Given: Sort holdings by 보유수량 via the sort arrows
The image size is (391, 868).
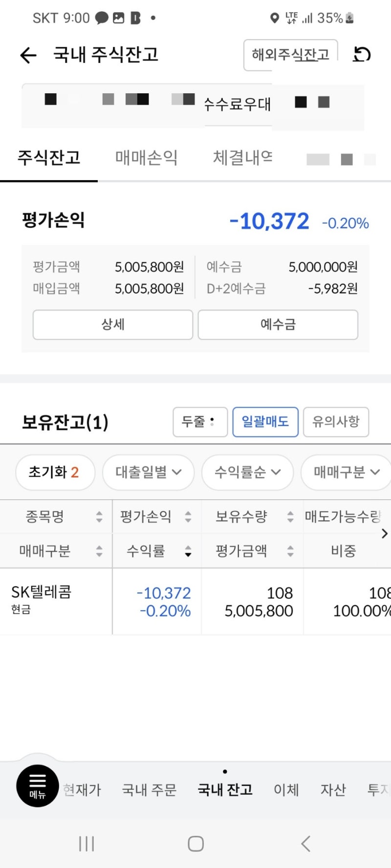Looking at the screenshot, I should pyautogui.click(x=290, y=516).
